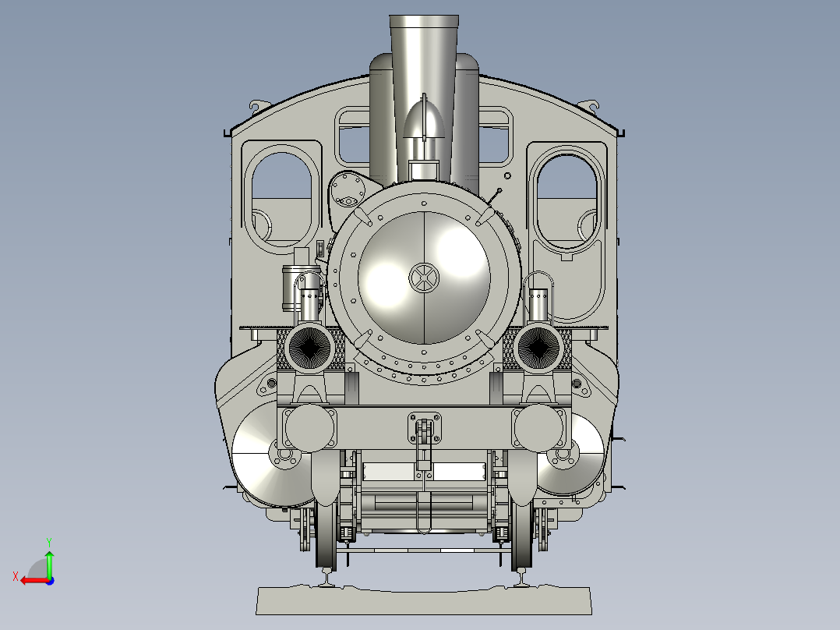Select the left cab oval window
This screenshot has width=840, height=630.
(x=281, y=198)
